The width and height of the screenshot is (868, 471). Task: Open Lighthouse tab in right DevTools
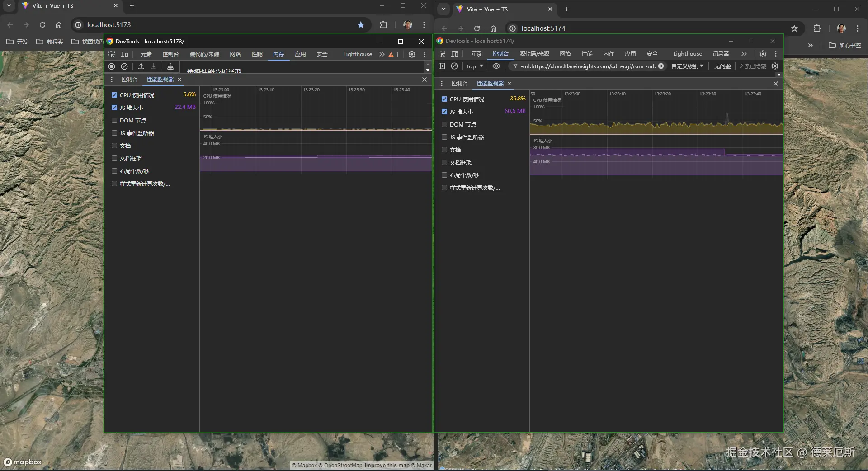click(x=687, y=54)
